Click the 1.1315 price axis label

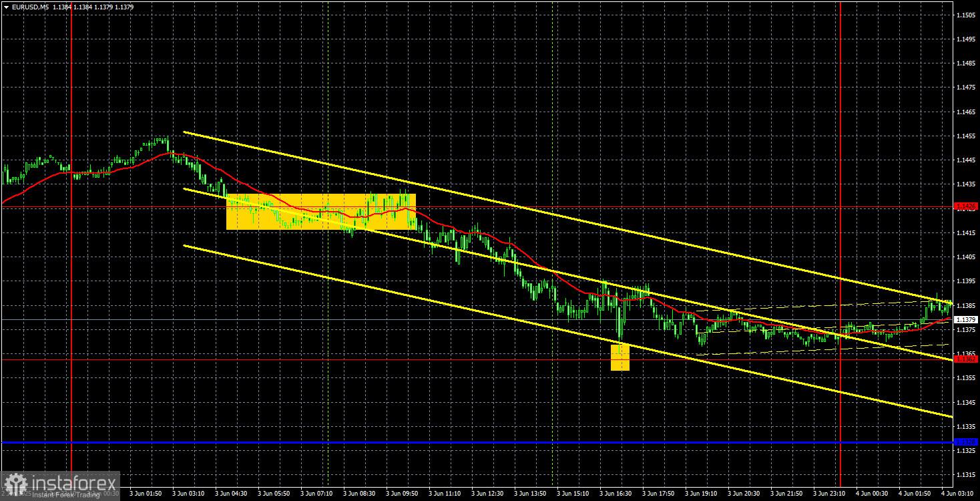tap(966, 474)
